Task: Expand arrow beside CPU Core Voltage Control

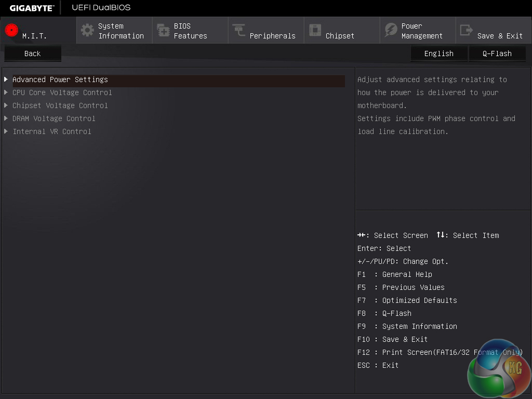Action: pos(6,92)
